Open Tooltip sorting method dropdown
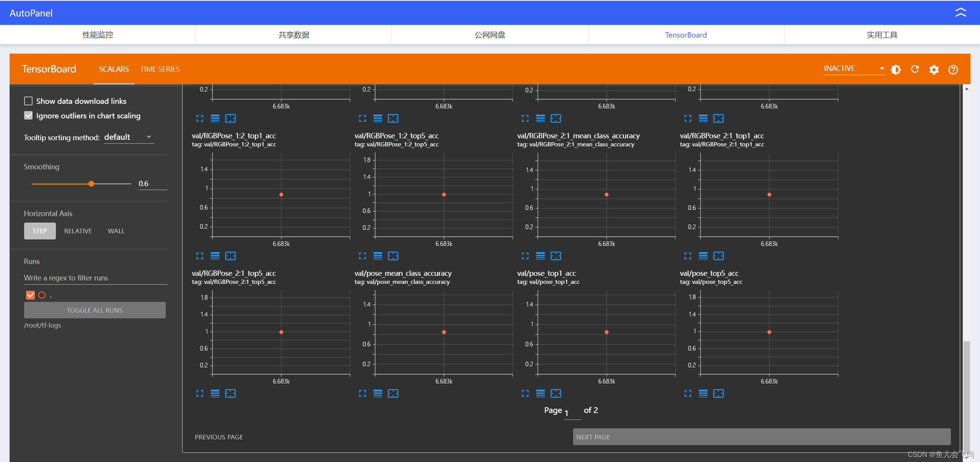This screenshot has height=462, width=980. [129, 137]
